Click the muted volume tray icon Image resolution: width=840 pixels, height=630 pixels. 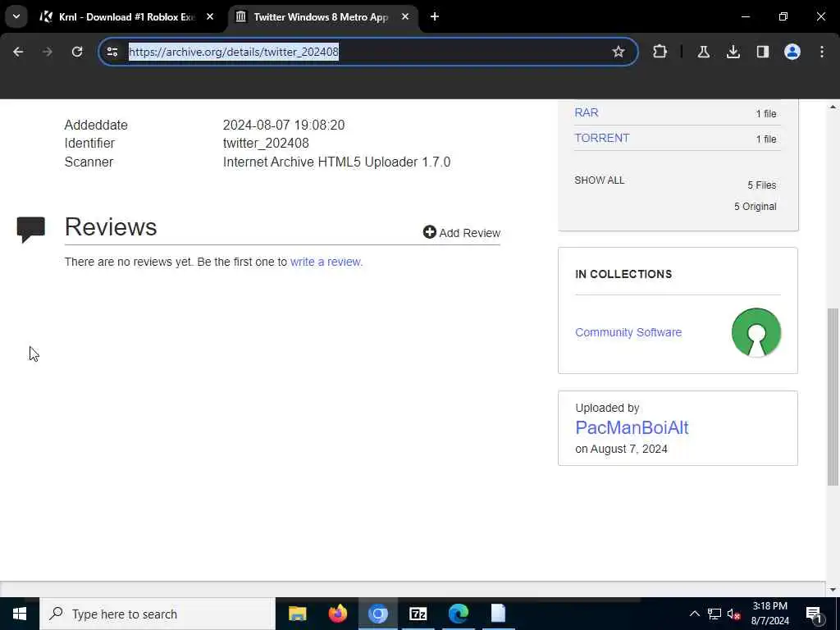[x=734, y=614]
